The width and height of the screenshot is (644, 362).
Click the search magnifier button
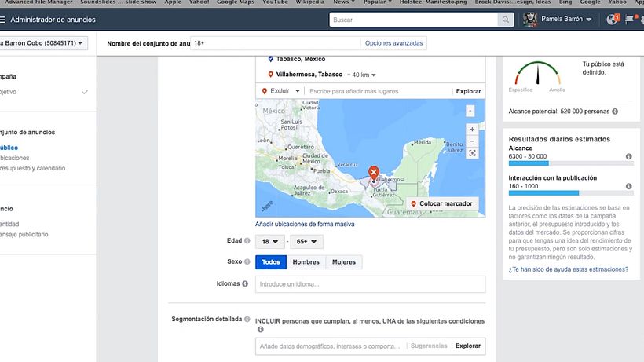click(x=506, y=20)
